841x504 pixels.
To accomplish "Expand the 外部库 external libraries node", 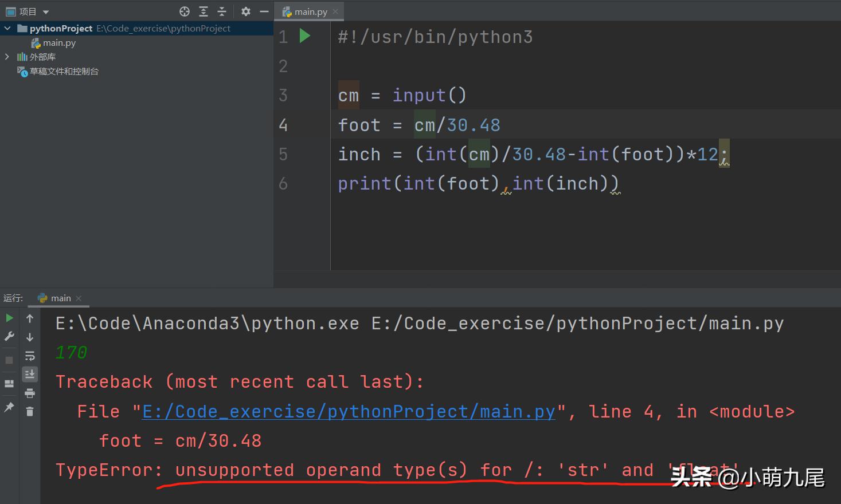I will tap(7, 57).
